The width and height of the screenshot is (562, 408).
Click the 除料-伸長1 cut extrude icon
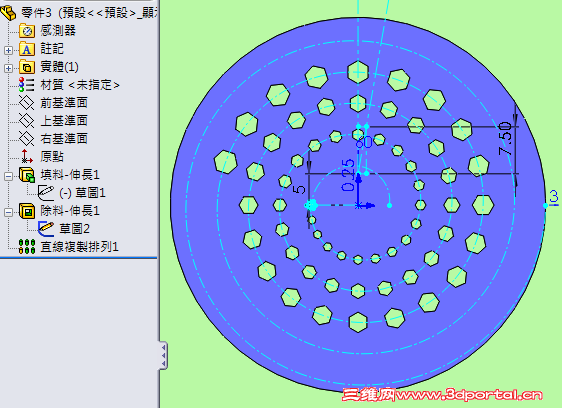click(27, 211)
